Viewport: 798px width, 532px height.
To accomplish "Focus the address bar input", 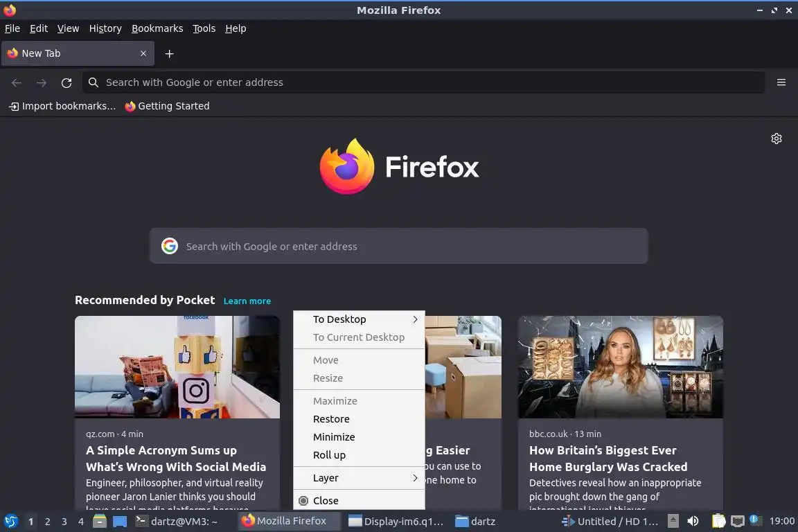I will (423, 82).
